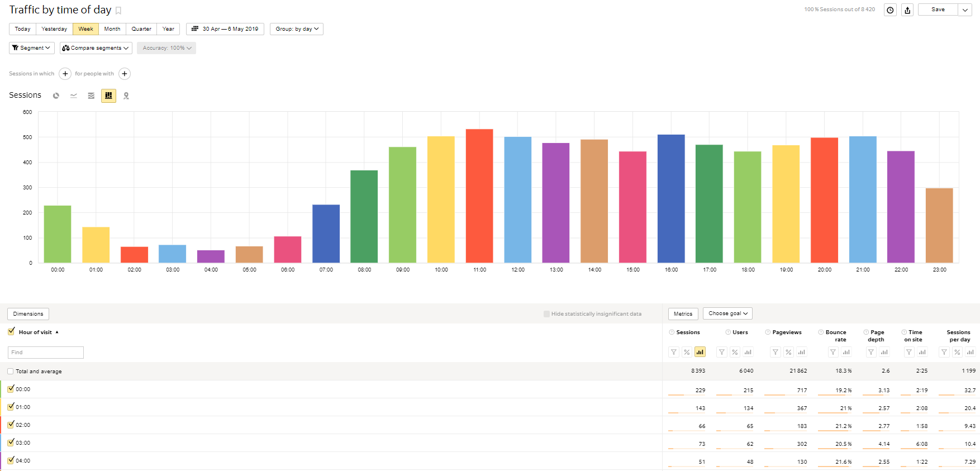This screenshot has width=980, height=471.
Task: Click the Save button
Action: pos(938,9)
